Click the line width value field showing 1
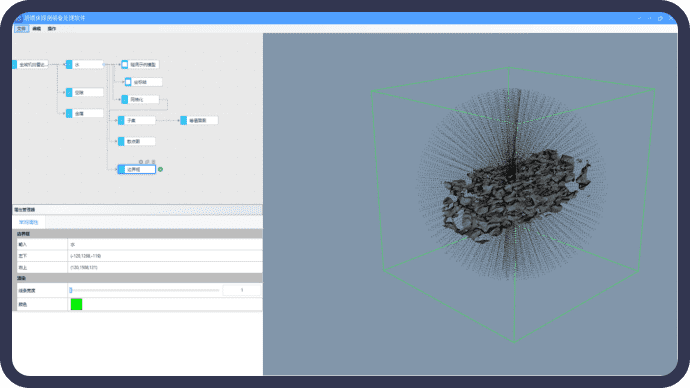690x388 pixels. coord(242,290)
